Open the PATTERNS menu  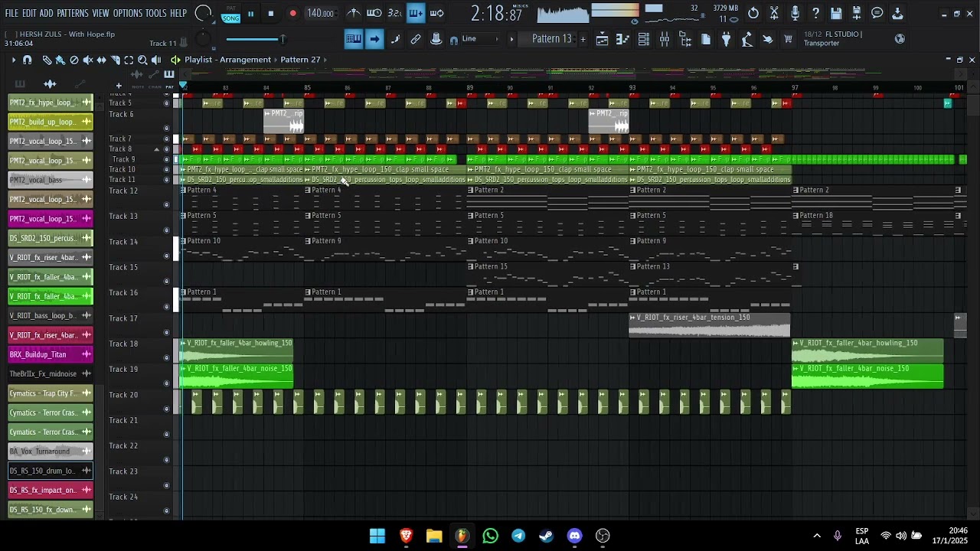(x=73, y=14)
